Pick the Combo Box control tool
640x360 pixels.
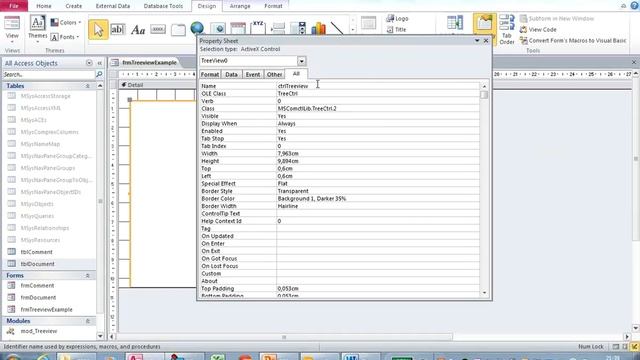pos(298,28)
